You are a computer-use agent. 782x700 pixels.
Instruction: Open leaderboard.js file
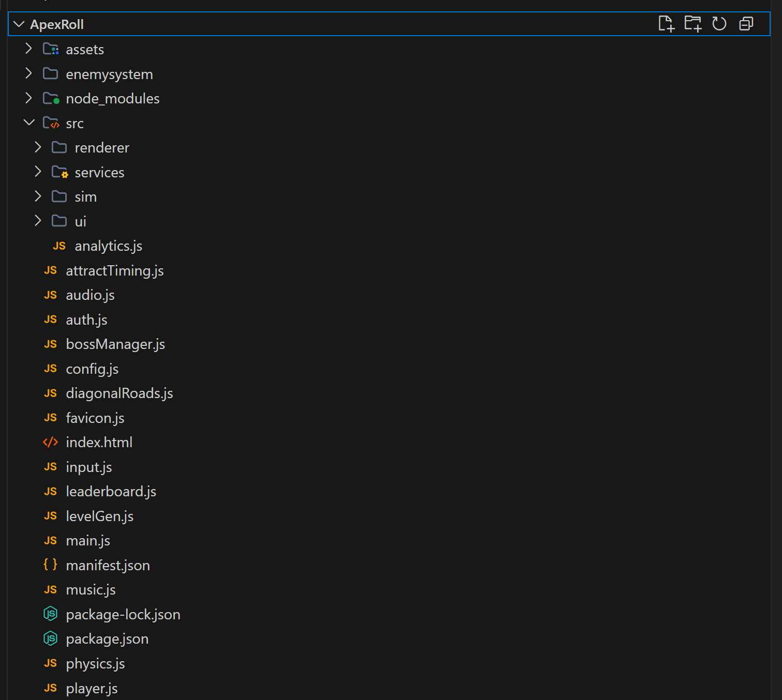pos(111,492)
